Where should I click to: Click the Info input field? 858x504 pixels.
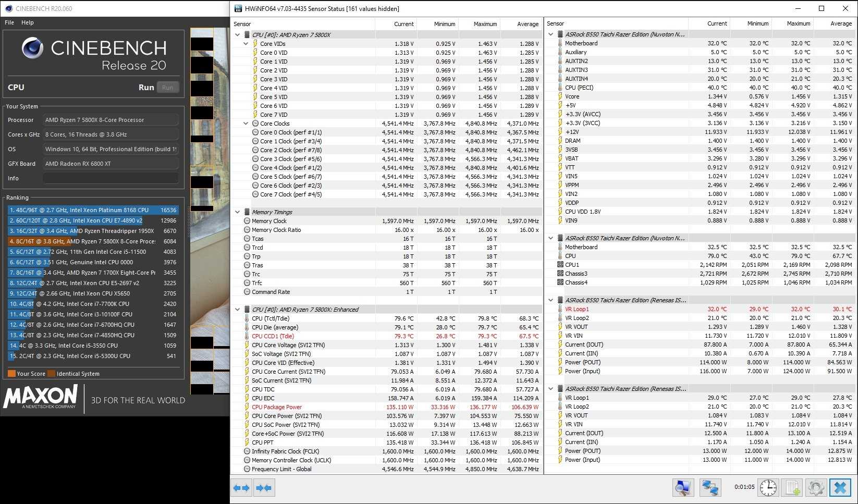coord(111,178)
